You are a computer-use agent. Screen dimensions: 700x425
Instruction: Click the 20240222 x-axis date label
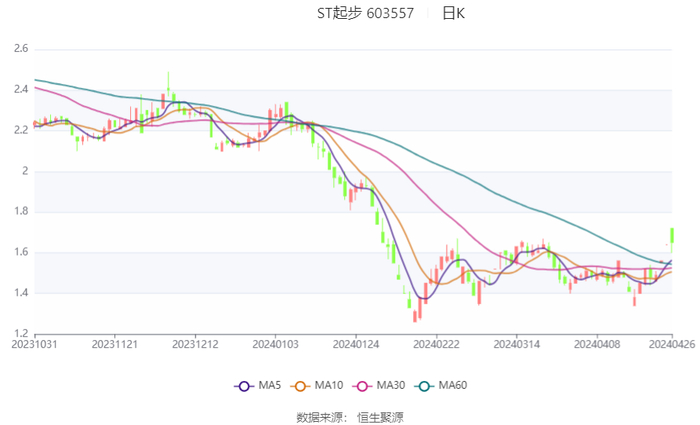click(434, 343)
